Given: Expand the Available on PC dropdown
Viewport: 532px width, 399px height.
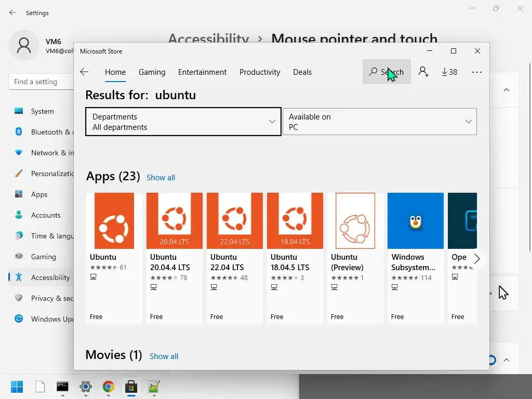Looking at the screenshot, I should [380, 122].
